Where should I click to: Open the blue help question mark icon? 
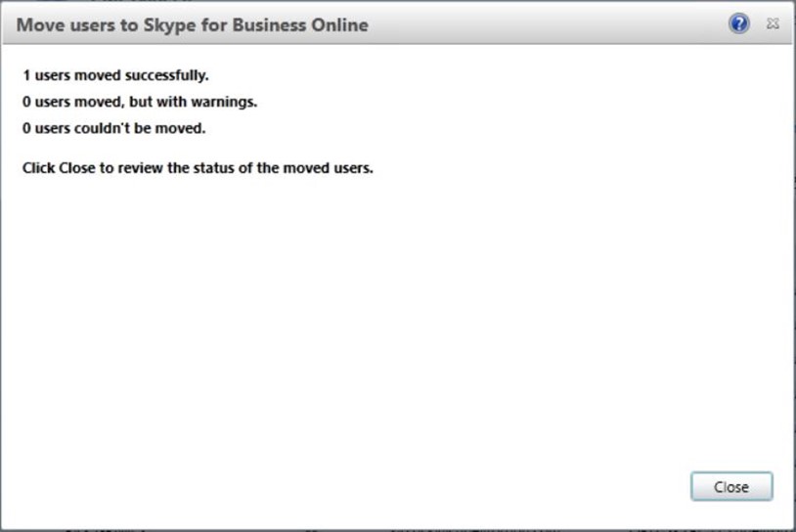click(x=739, y=23)
